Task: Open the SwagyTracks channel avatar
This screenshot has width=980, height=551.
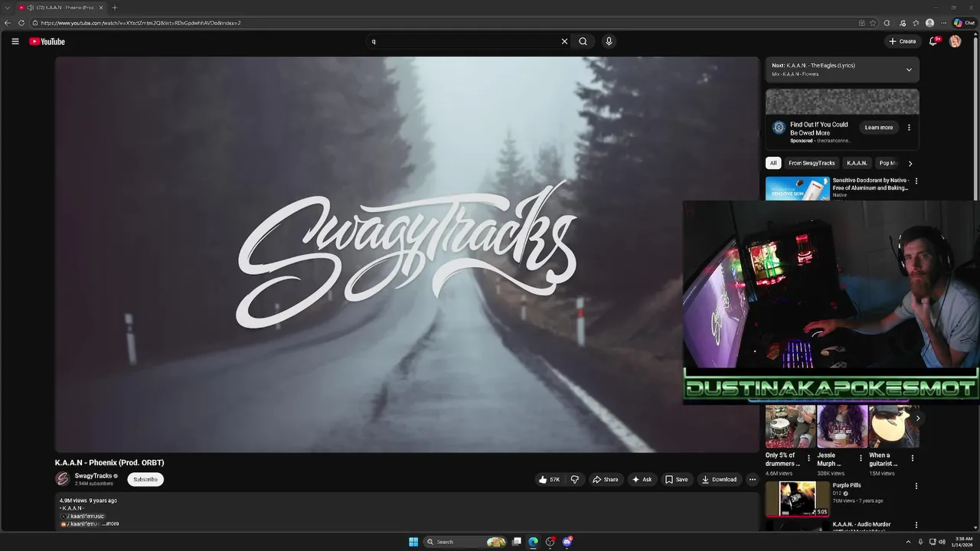Action: point(63,479)
